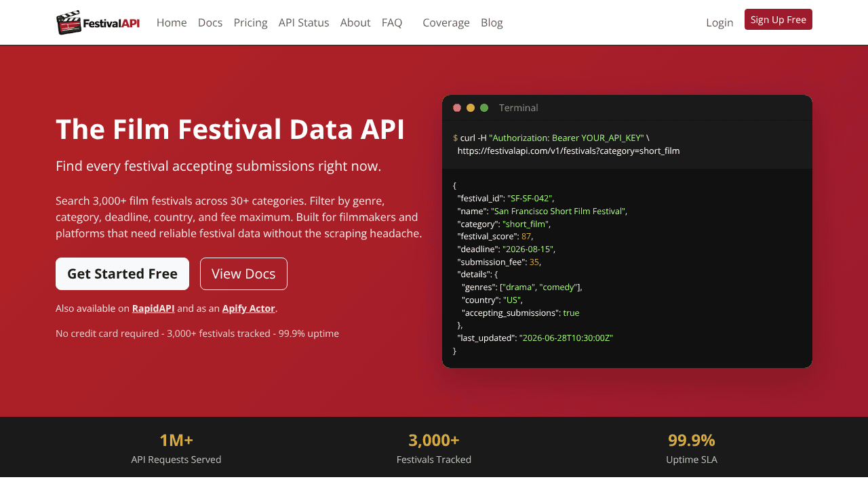Click the 3,000+ Festivals Tracked stat

click(x=434, y=448)
